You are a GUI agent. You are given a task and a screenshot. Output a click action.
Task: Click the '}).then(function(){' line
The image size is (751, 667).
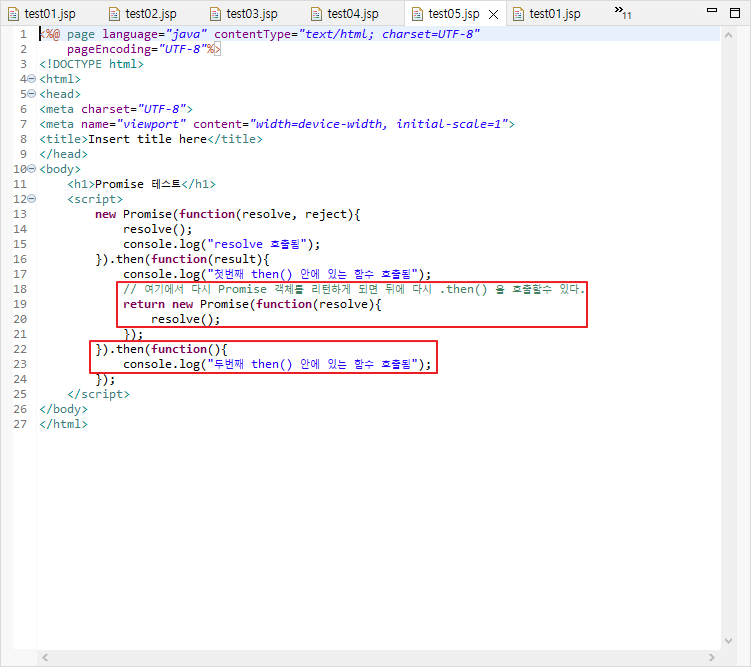tap(161, 349)
